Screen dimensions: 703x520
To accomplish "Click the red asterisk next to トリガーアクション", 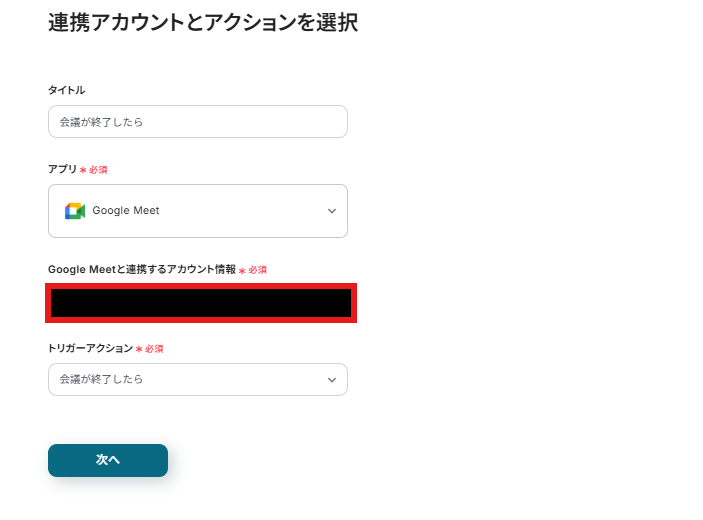I will pyautogui.click(x=139, y=349).
